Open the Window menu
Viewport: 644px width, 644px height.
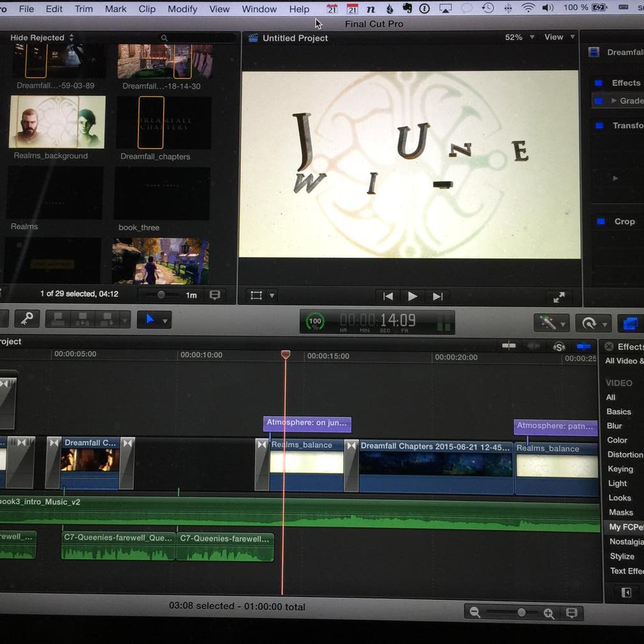click(259, 9)
